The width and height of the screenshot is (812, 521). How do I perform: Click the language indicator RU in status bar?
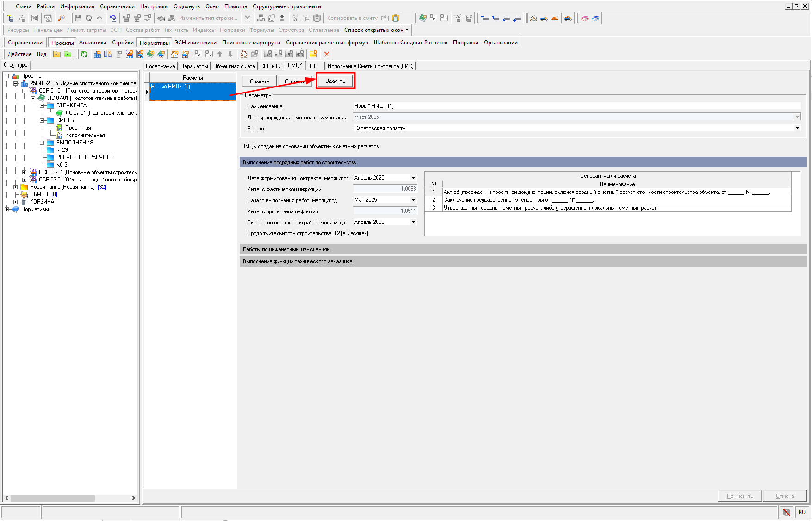[x=802, y=512]
